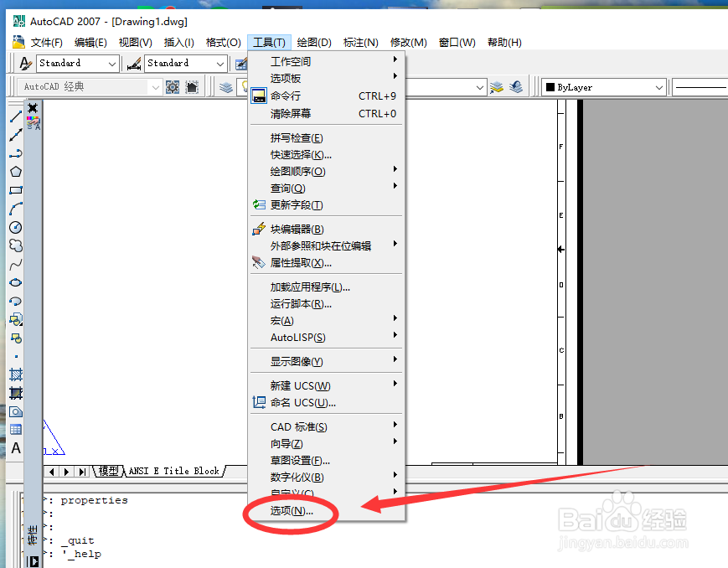Select the Polyline tool

[16, 153]
